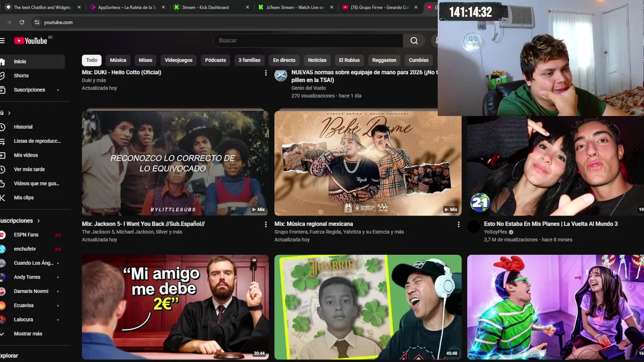Viewport: 644px width, 362px height.
Task: Open the hamburger guide menu
Action: 3,41
